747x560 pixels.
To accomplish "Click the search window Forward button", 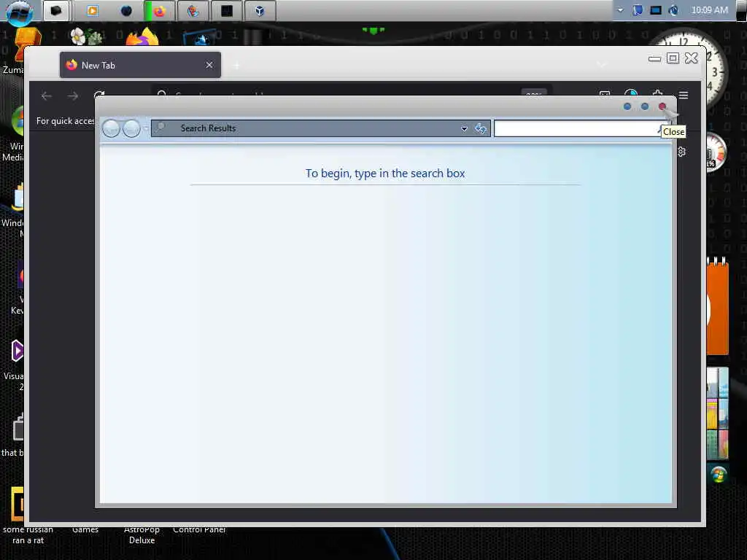I will [131, 128].
